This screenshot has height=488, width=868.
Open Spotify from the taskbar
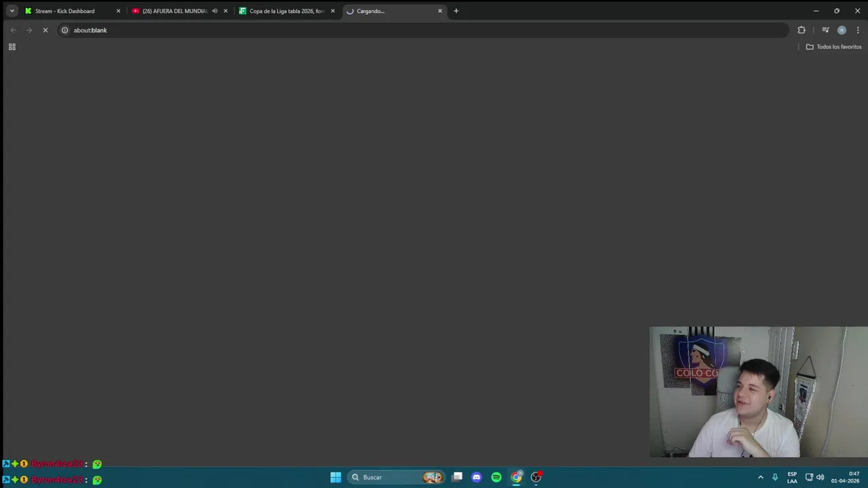click(x=496, y=477)
